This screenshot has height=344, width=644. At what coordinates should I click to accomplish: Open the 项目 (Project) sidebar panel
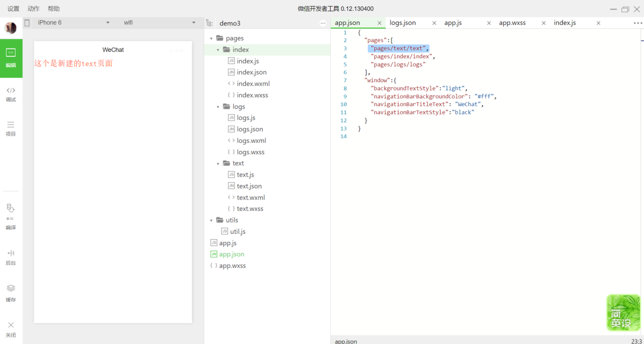[x=11, y=128]
